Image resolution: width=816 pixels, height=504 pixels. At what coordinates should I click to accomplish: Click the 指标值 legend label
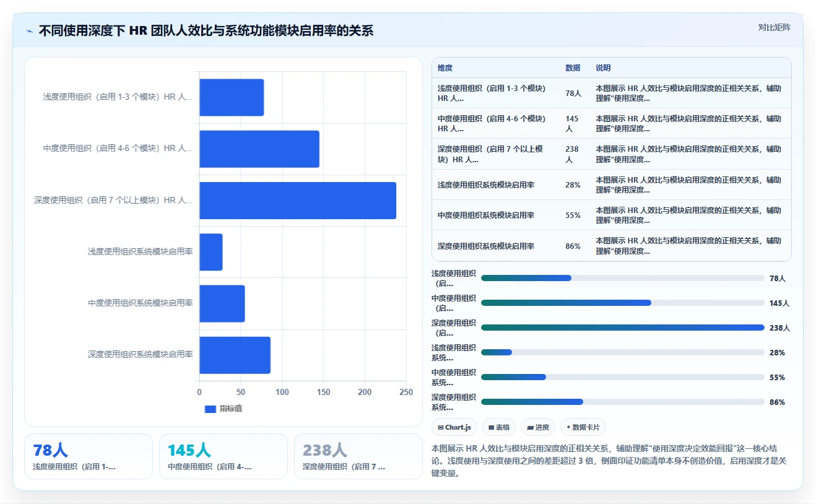point(230,409)
